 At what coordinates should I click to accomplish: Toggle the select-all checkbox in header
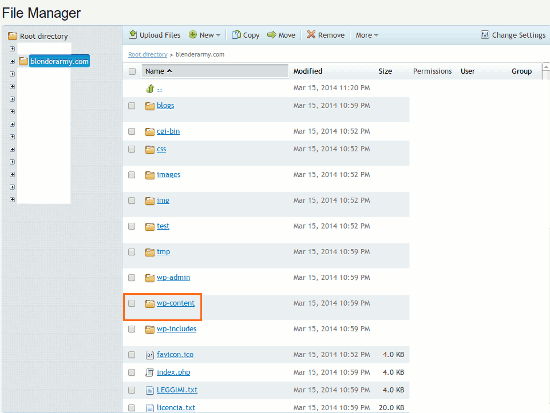tap(132, 71)
